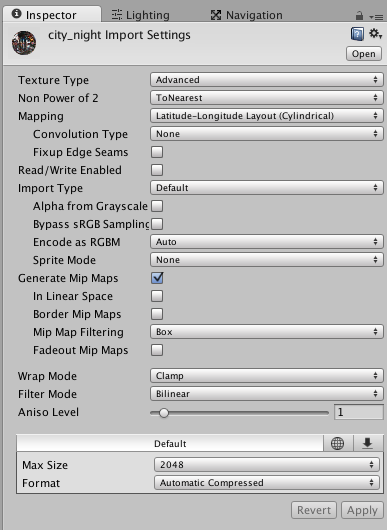Click the Open button
Viewport: 387px width, 530px height.
(x=364, y=54)
